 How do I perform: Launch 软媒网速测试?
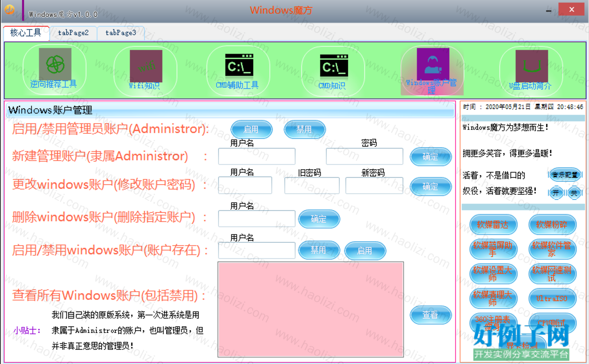coord(552,274)
